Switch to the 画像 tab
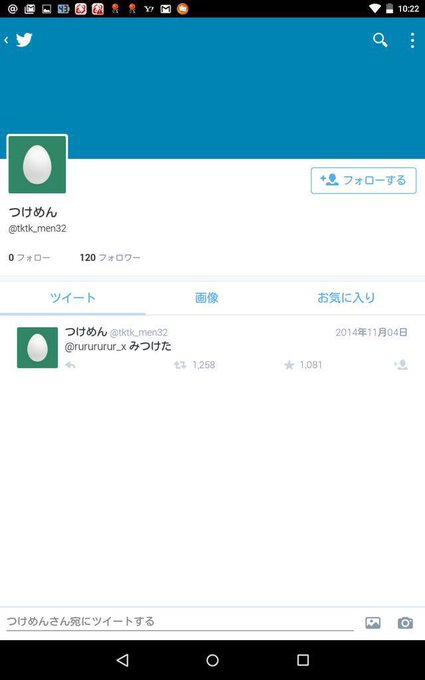Image resolution: width=425 pixels, height=680 pixels. (x=206, y=298)
